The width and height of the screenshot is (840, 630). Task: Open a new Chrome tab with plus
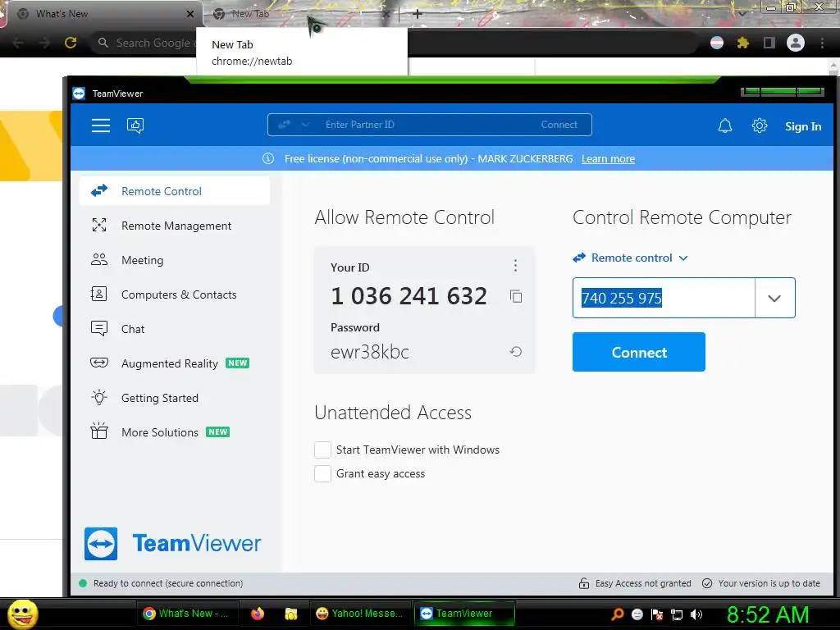pyautogui.click(x=418, y=14)
